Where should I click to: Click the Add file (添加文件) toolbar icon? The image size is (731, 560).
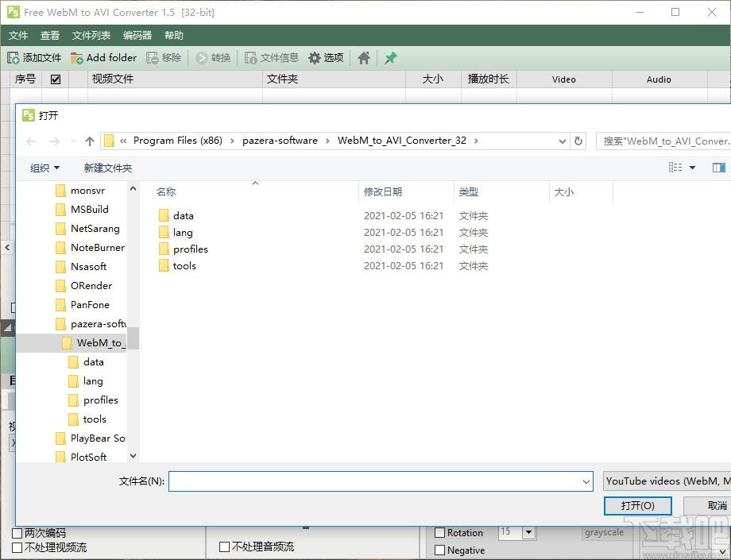[13, 58]
